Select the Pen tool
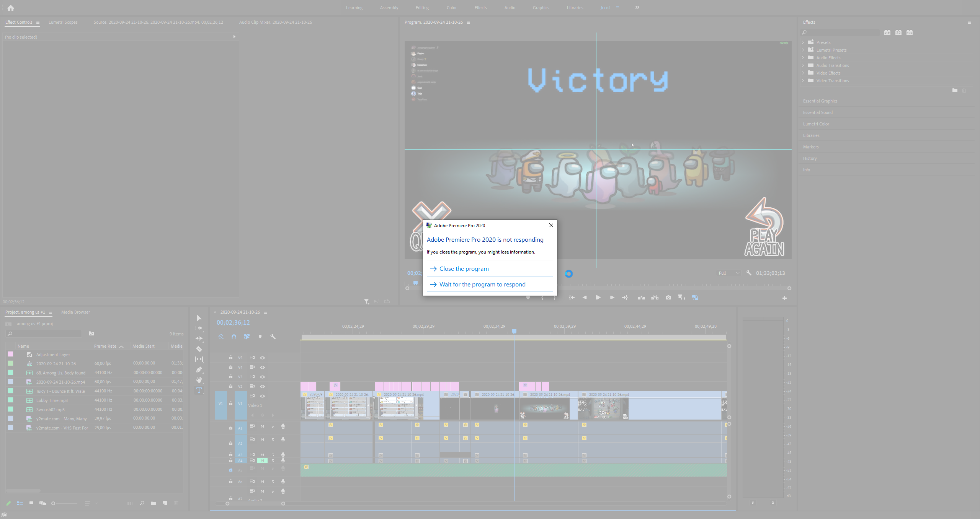 pos(199,369)
